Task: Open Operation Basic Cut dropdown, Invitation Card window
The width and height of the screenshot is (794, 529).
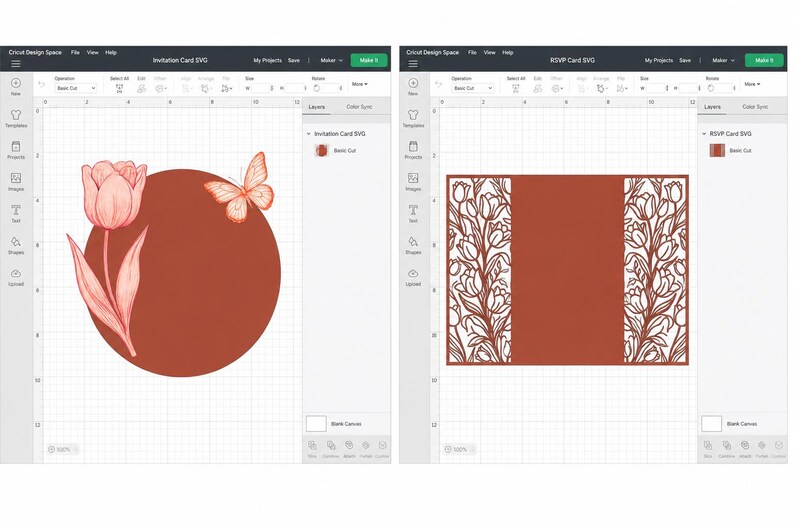Action: click(75, 88)
